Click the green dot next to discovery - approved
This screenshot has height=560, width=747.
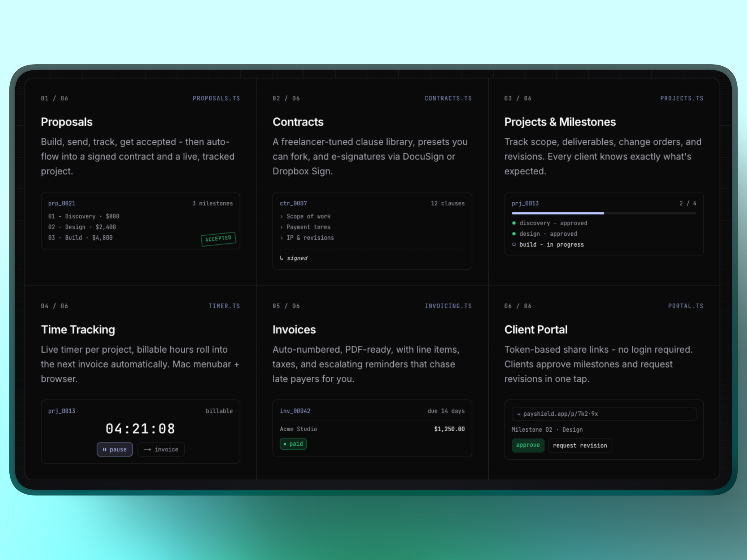point(514,223)
